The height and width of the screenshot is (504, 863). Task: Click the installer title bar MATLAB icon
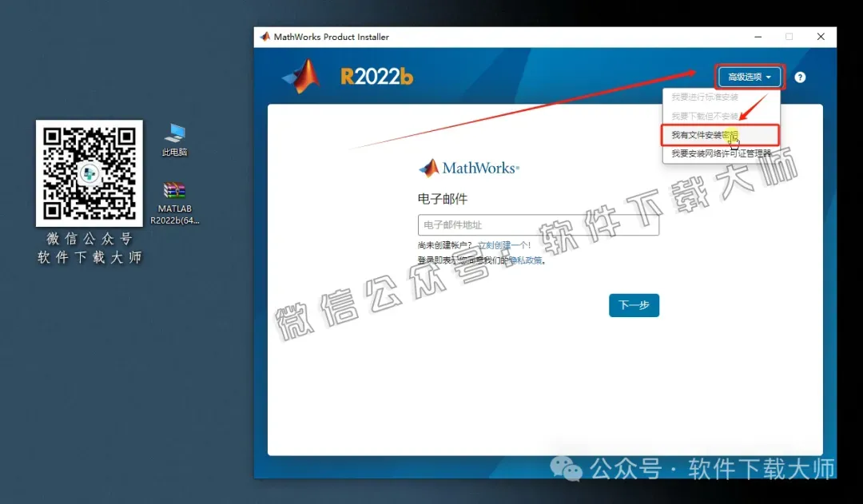click(x=264, y=36)
